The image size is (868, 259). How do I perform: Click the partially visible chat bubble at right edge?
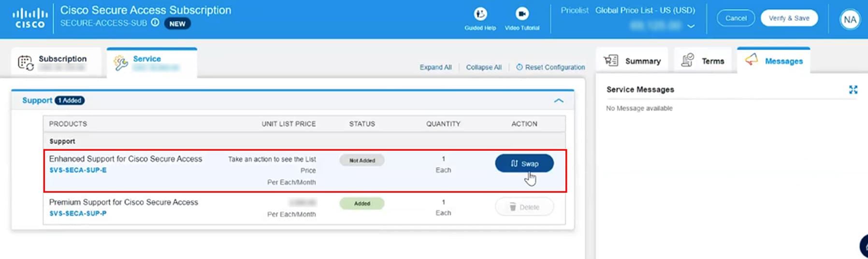(864, 246)
